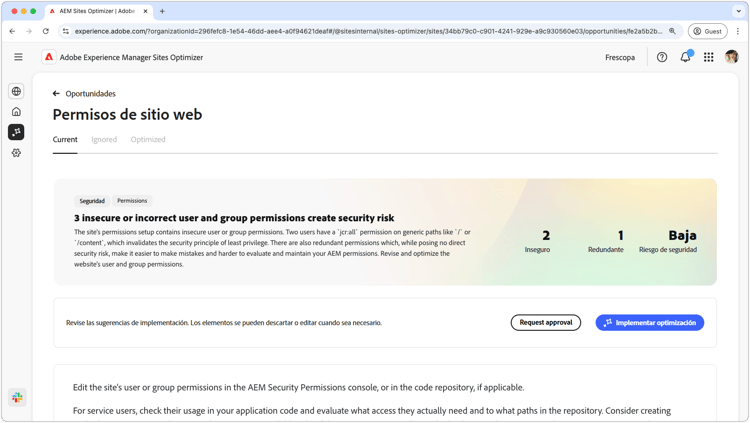The width and height of the screenshot is (750, 423).
Task: Click the back arrow beside Oportunidades
Action: pos(56,93)
